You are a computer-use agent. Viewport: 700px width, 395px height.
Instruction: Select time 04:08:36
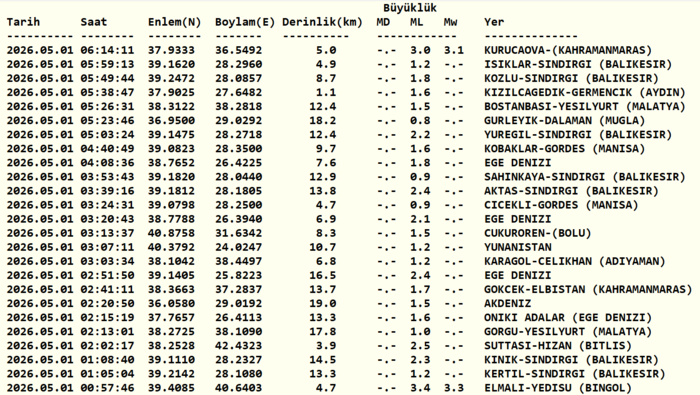pos(107,163)
